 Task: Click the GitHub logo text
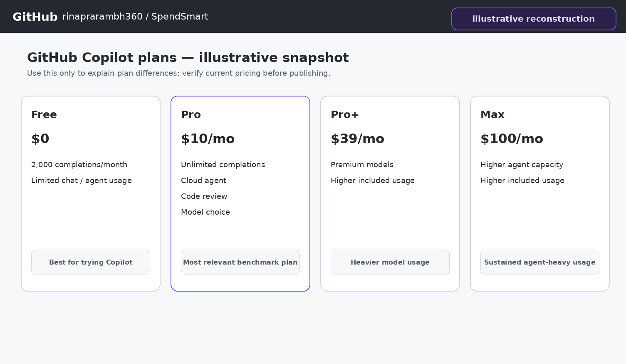(x=35, y=17)
